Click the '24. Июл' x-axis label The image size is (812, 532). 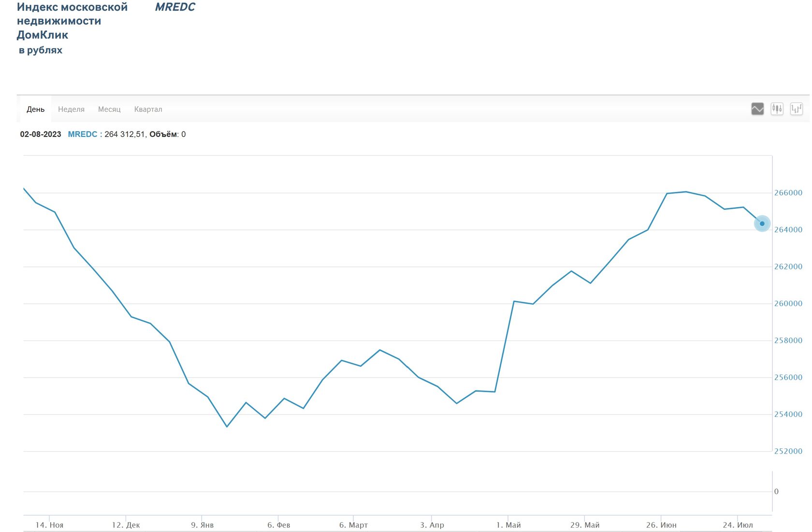click(738, 525)
